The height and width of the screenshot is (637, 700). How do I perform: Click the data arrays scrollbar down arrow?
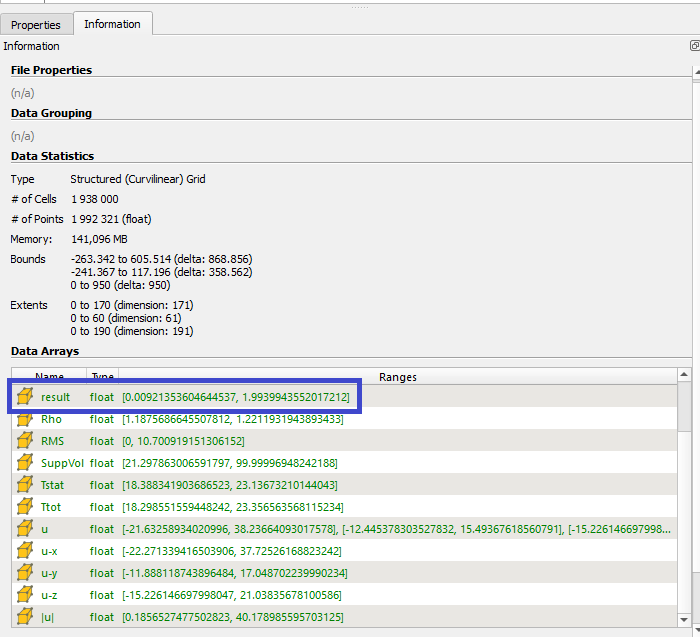[x=684, y=619]
